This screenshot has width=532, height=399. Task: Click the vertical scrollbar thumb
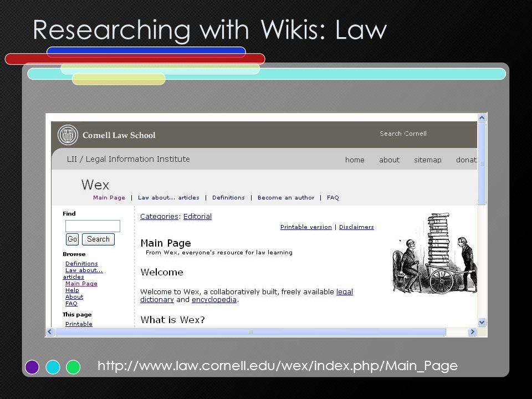click(482, 163)
